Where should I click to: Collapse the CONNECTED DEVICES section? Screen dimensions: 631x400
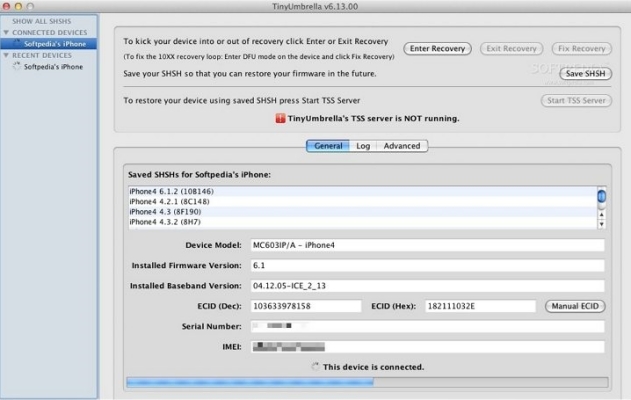click(x=6, y=33)
